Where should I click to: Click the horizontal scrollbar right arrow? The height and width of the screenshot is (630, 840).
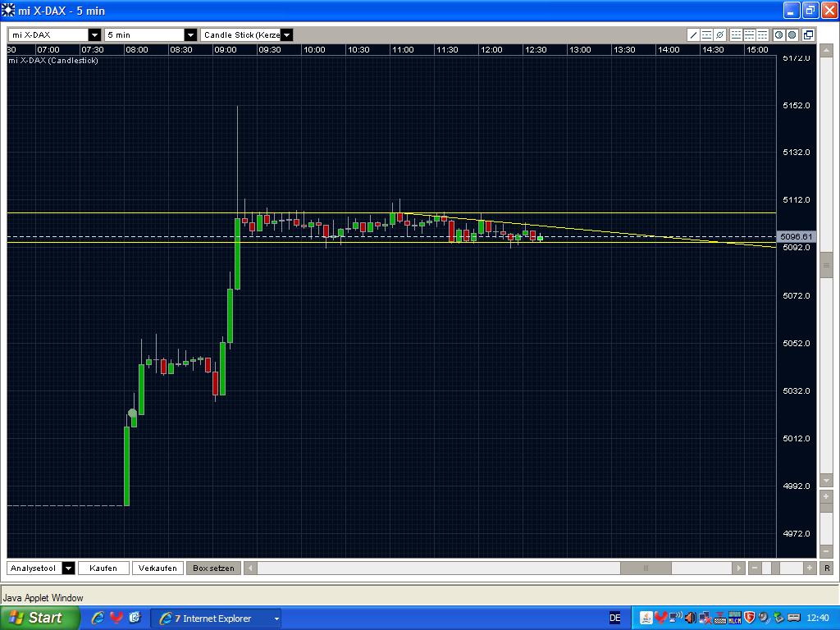pos(738,568)
